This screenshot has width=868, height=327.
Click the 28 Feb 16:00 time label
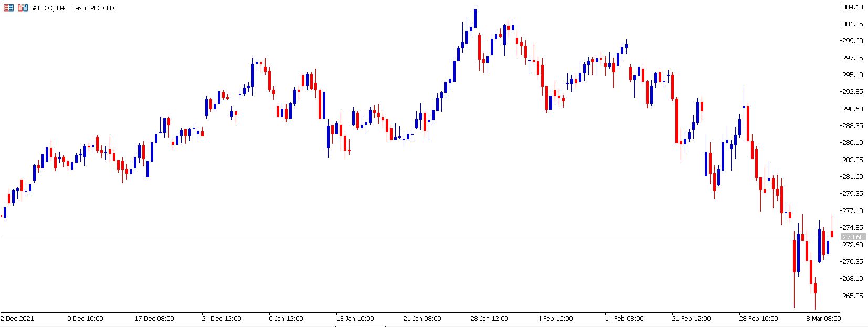(758, 318)
